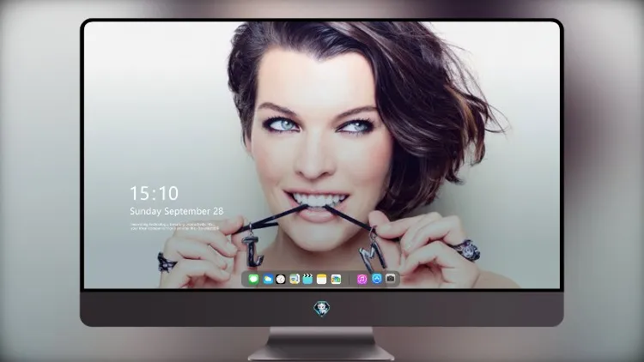Open the Camera app in dock

pyautogui.click(x=391, y=279)
